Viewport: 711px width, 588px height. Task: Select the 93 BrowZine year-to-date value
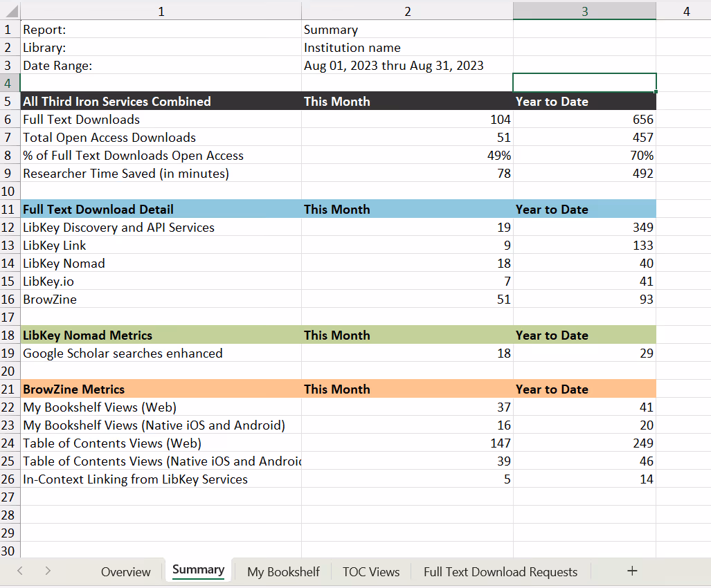pyautogui.click(x=584, y=299)
